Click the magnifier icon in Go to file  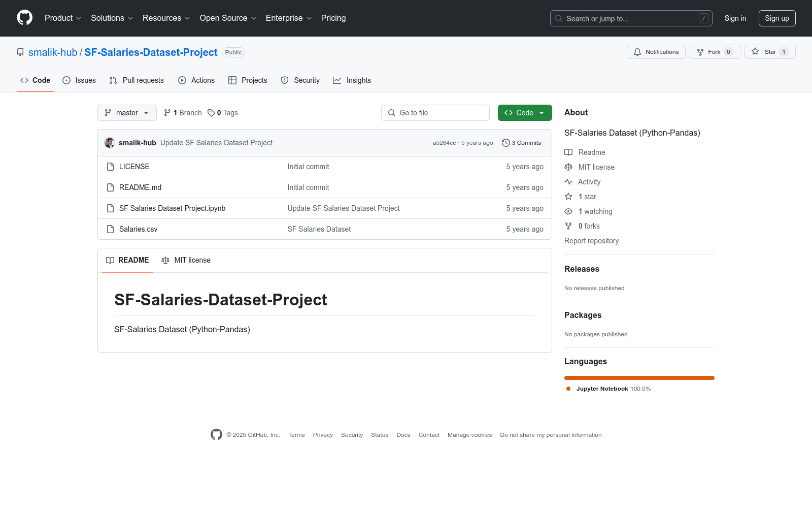[392, 113]
